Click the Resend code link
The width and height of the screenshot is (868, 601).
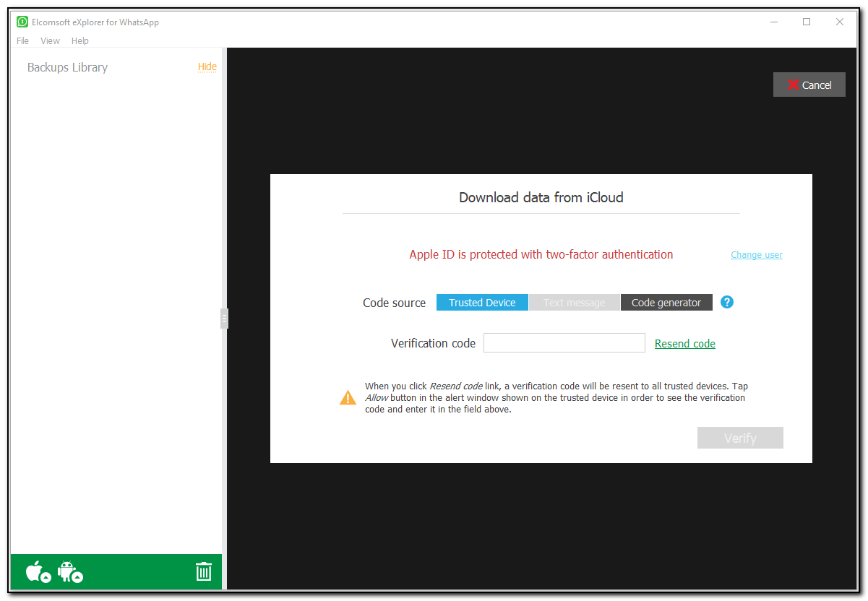tap(684, 343)
